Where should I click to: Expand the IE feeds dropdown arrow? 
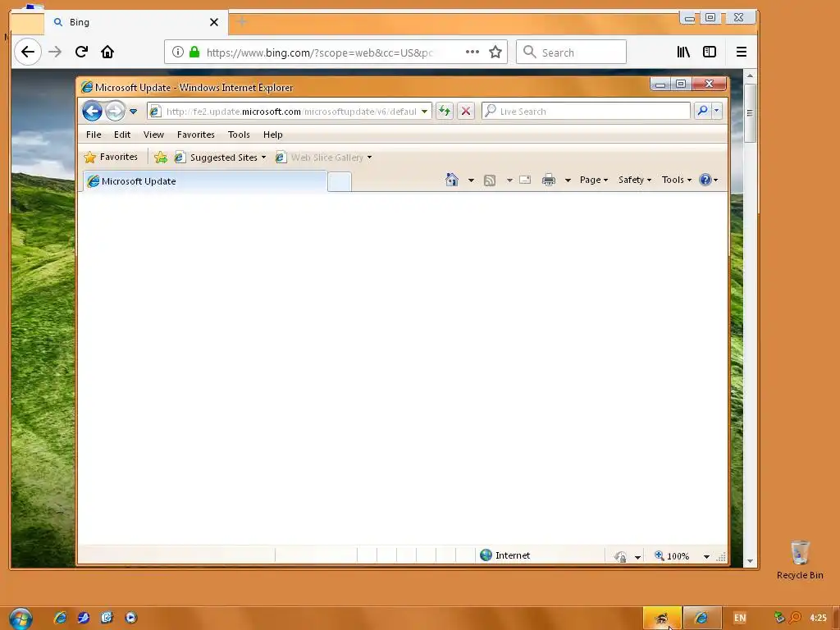(x=509, y=180)
